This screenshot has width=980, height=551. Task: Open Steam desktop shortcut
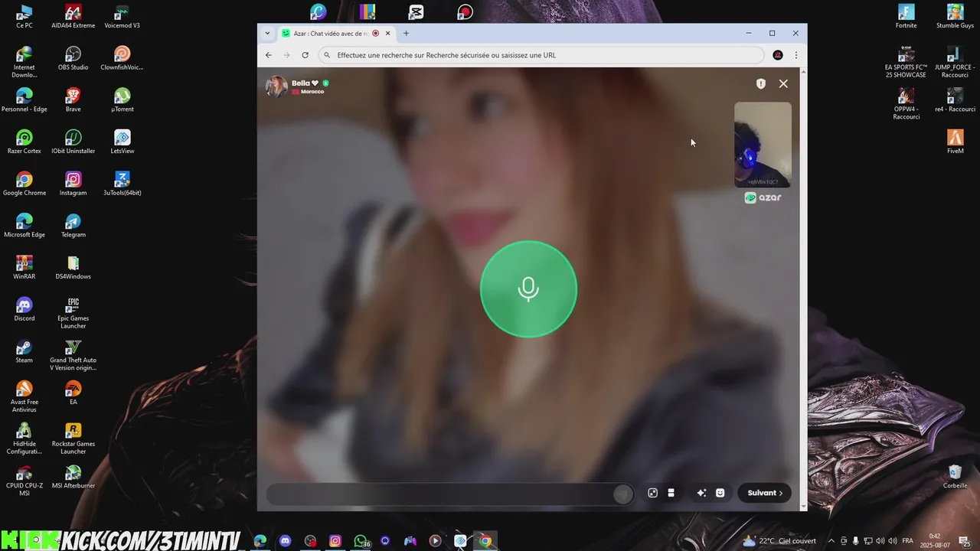click(x=24, y=351)
